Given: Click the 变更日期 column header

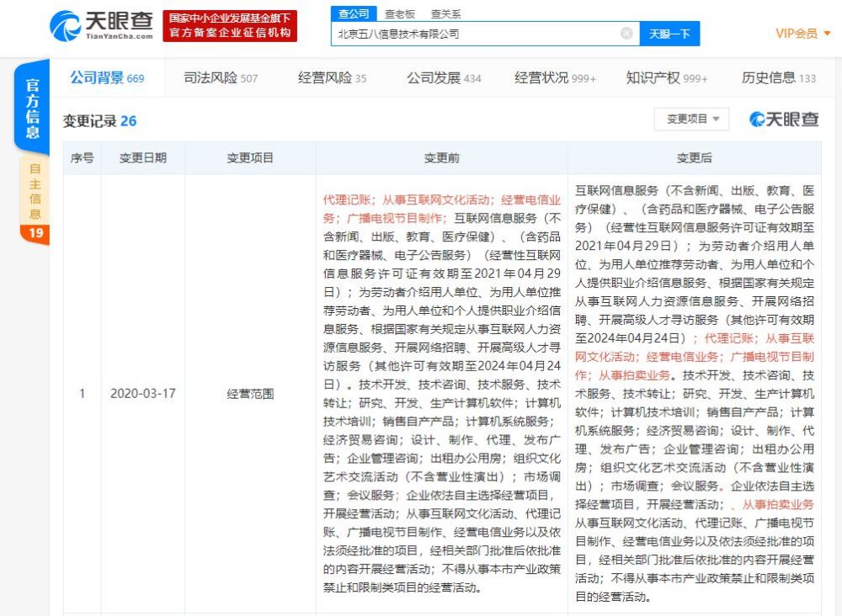Looking at the screenshot, I should [143, 157].
